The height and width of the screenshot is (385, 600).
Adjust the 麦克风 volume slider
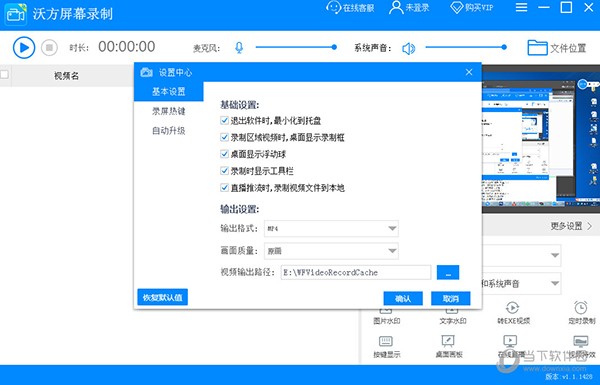(296, 47)
